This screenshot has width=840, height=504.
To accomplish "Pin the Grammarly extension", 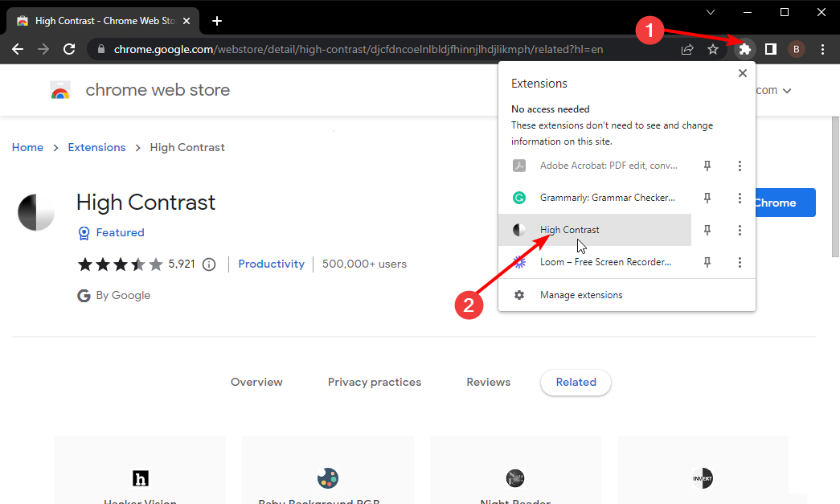I will coord(707,198).
